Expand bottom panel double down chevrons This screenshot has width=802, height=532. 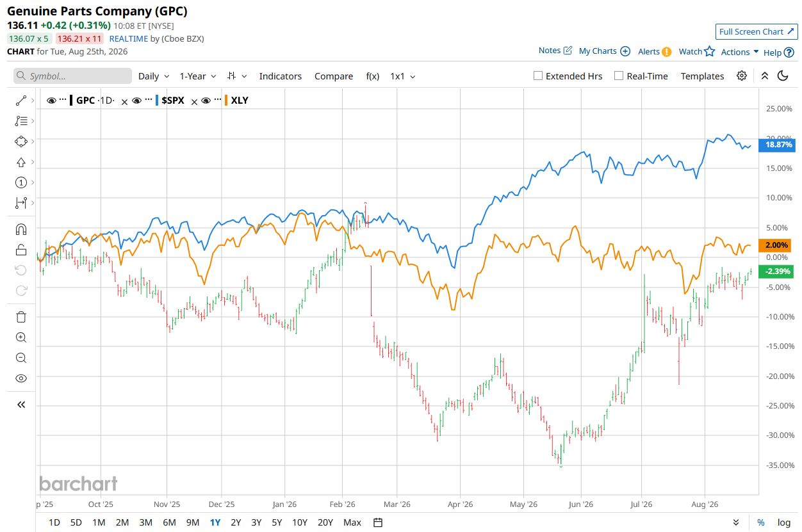click(736, 522)
